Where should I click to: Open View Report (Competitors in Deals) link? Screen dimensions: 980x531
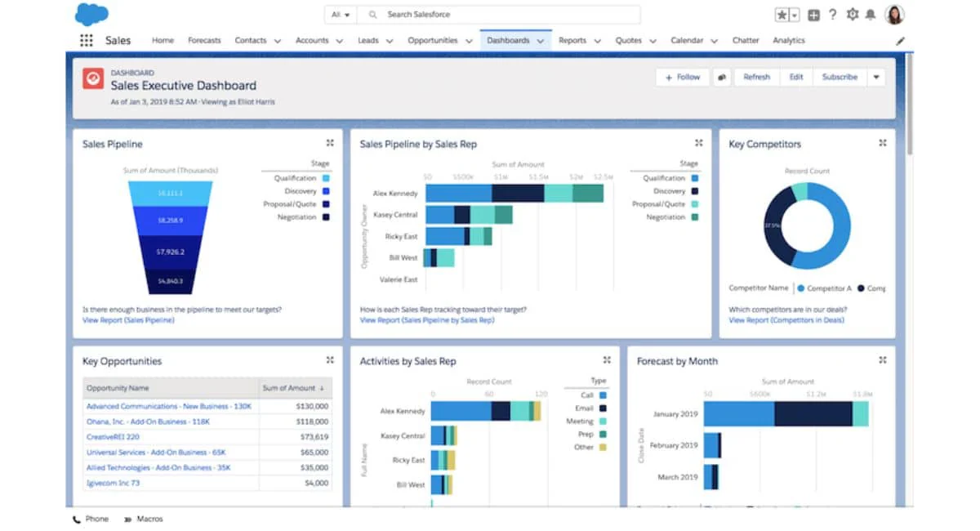click(x=786, y=320)
